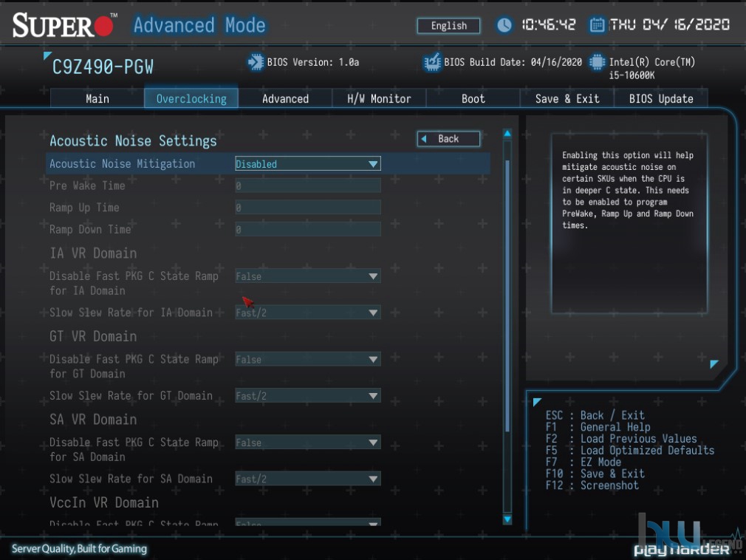
Task: Open the Acoustic Noise Mitigation dropdown
Action: [x=308, y=164]
